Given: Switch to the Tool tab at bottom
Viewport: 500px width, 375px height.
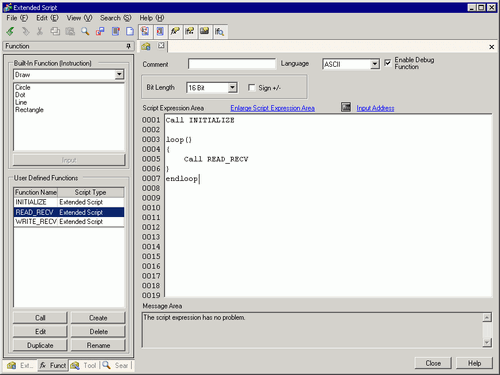Looking at the screenshot, I should click(84, 365).
